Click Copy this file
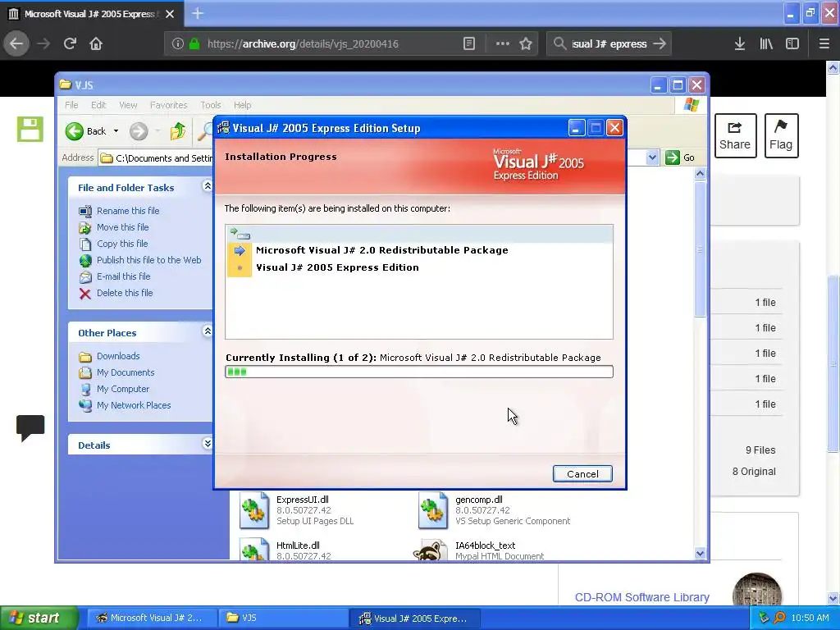The width and height of the screenshot is (840, 630). coord(122,244)
